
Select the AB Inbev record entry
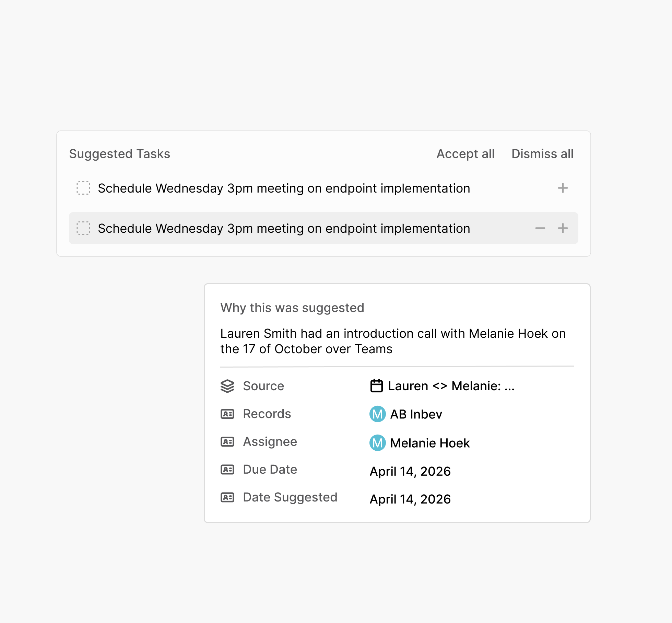click(416, 414)
